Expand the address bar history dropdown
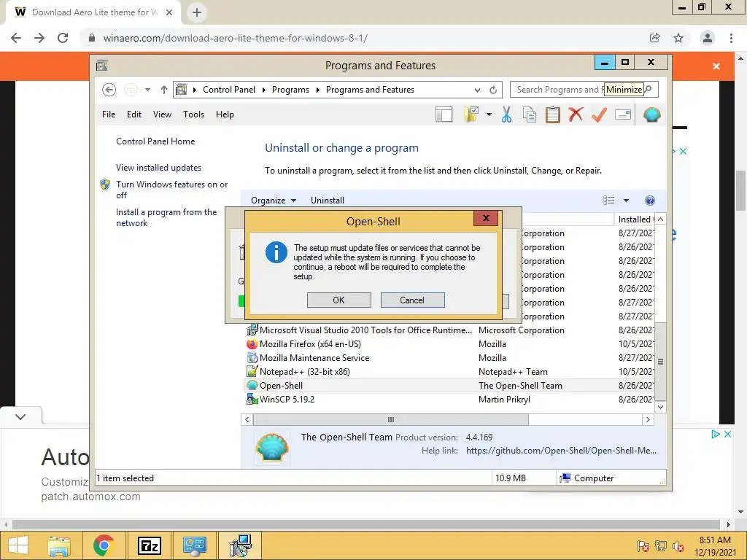Viewport: 747px width, 560px height. [477, 90]
